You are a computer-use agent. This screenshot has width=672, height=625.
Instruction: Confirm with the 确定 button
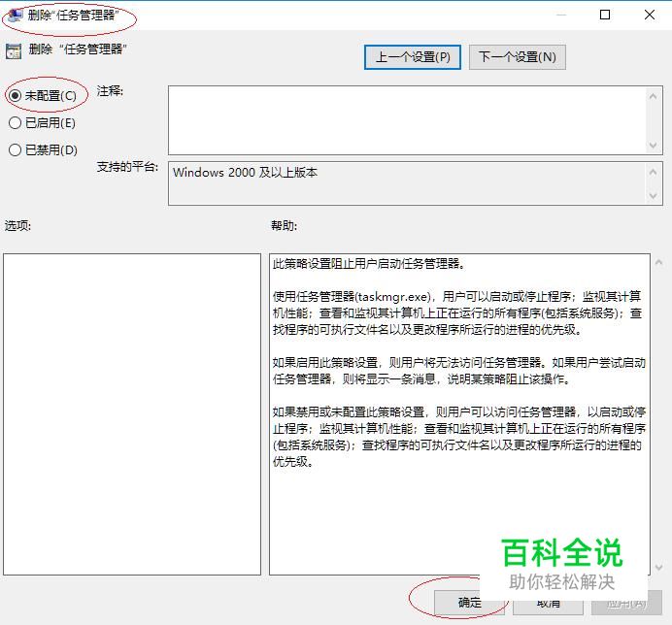(x=469, y=603)
